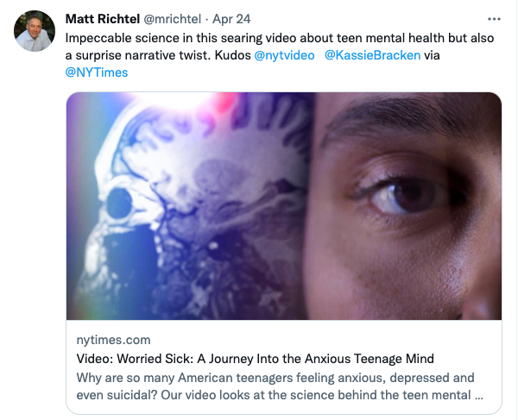
Task: Click the truncated ellipsis at the end of the card description
Action: pyautogui.click(x=478, y=396)
